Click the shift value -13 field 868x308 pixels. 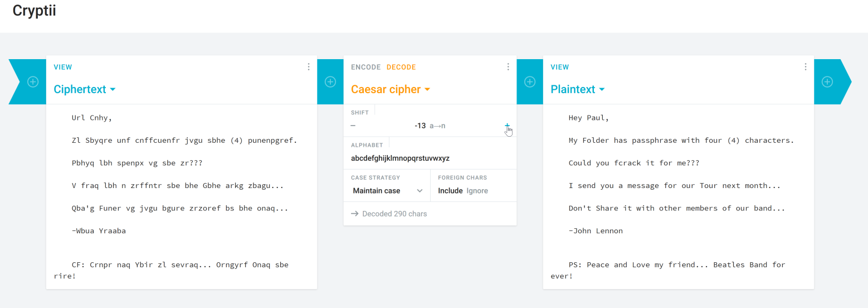(x=420, y=126)
